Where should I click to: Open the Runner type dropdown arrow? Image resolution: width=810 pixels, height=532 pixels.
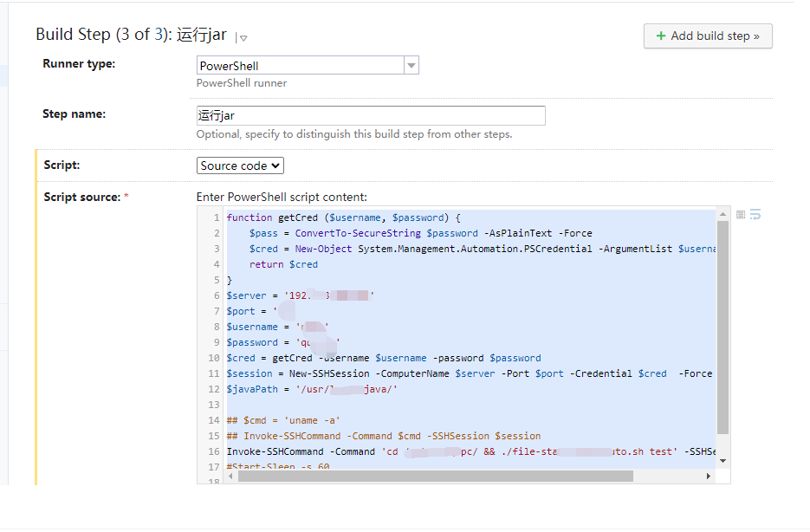[x=411, y=66]
